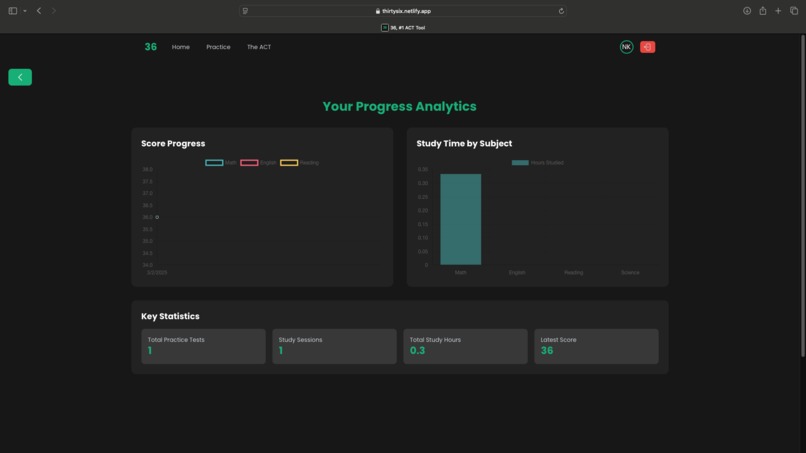The height and width of the screenshot is (453, 806).
Task: Click the Latest Score card
Action: tap(596, 347)
